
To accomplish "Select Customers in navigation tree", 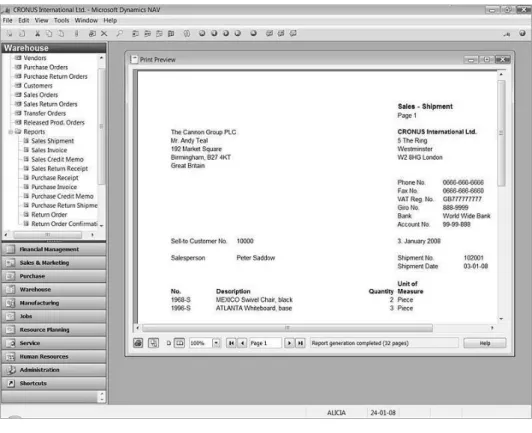I will (x=38, y=86).
